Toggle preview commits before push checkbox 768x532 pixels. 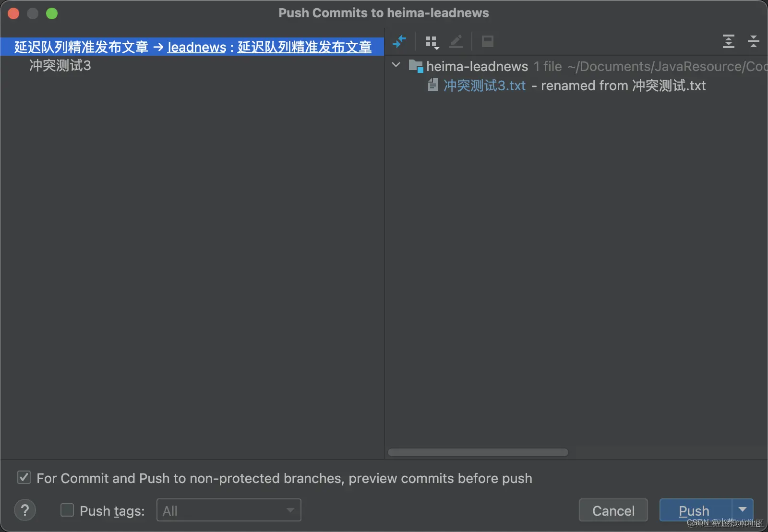pos(24,477)
